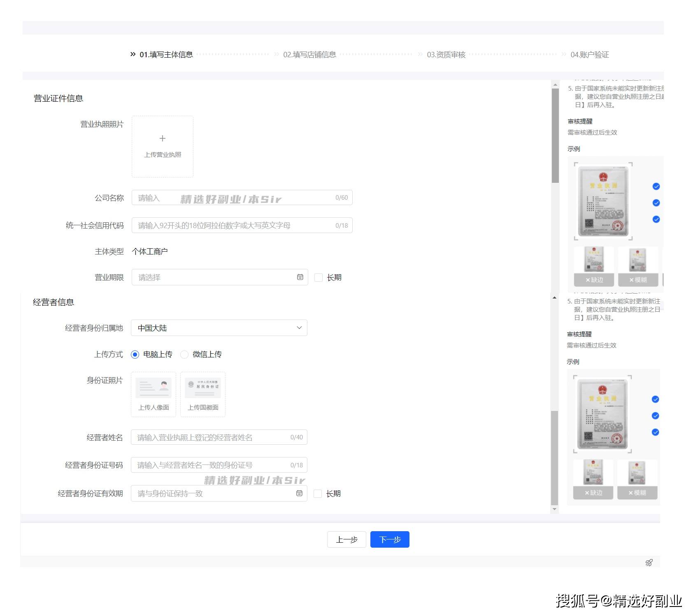Open the calendar icon in 营业期限 field
This screenshot has height=616, width=700.
[300, 278]
